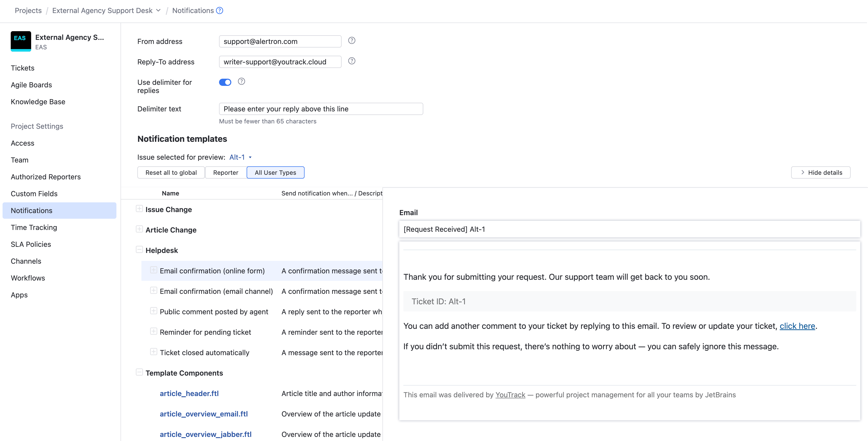Screen dimensions: 868x441
Task: Switch to the Reporter tab
Action: [225, 172]
